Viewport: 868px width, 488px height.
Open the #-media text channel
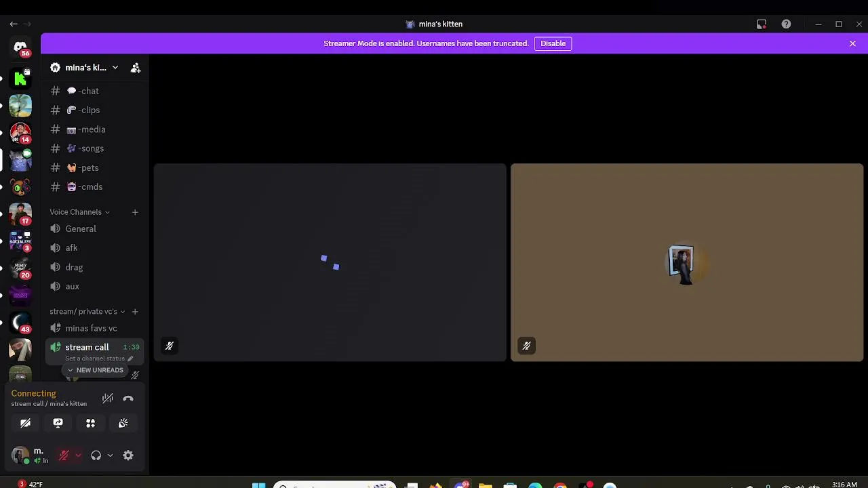(95, 129)
